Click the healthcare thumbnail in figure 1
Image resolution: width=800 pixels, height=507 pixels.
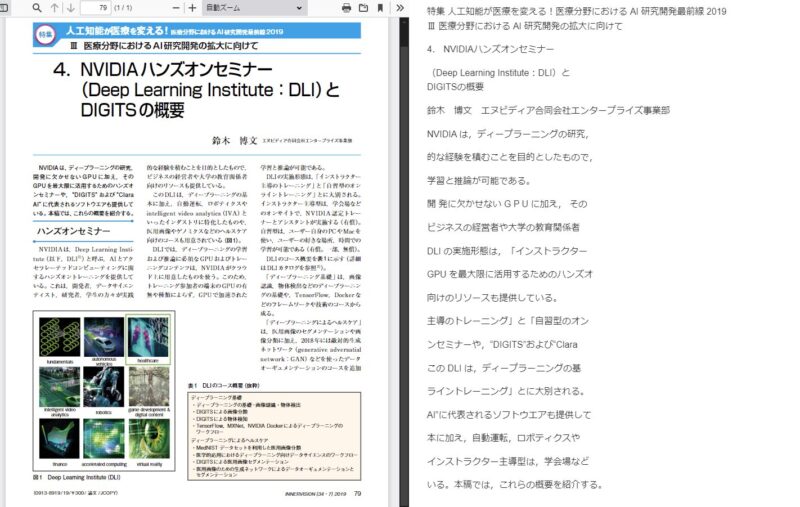[148, 339]
